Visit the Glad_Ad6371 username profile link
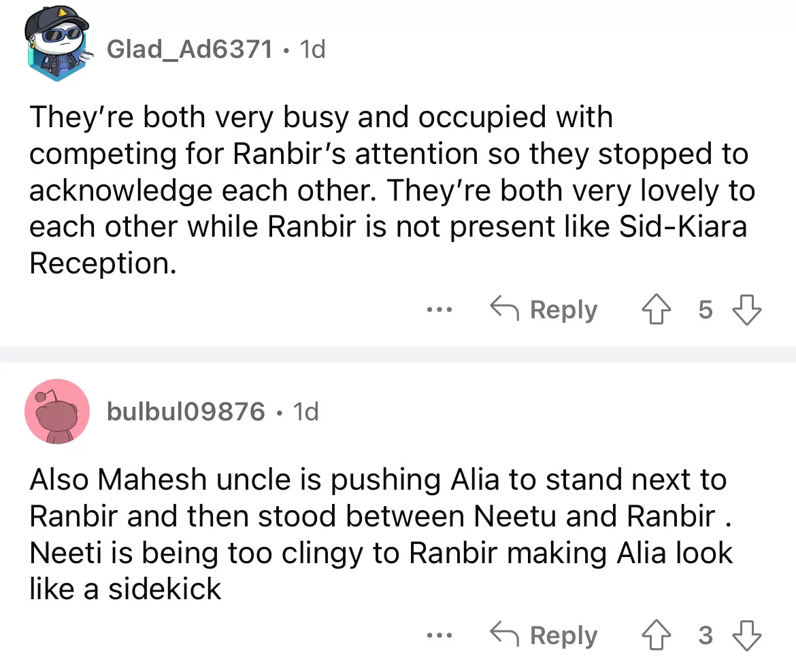 tap(190, 49)
